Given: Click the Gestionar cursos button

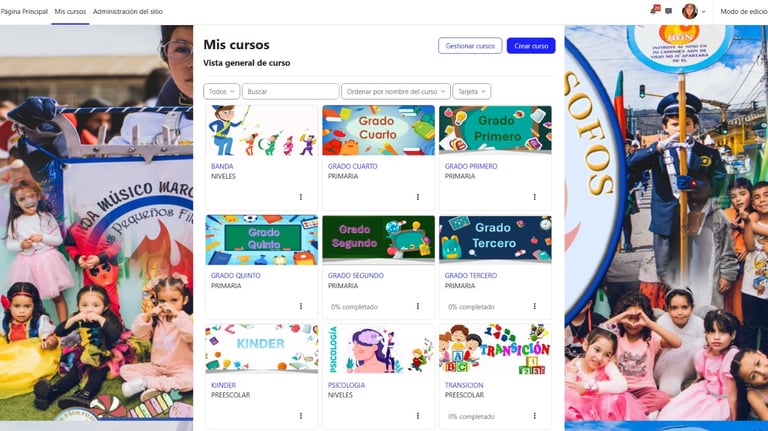Looking at the screenshot, I should 470,46.
